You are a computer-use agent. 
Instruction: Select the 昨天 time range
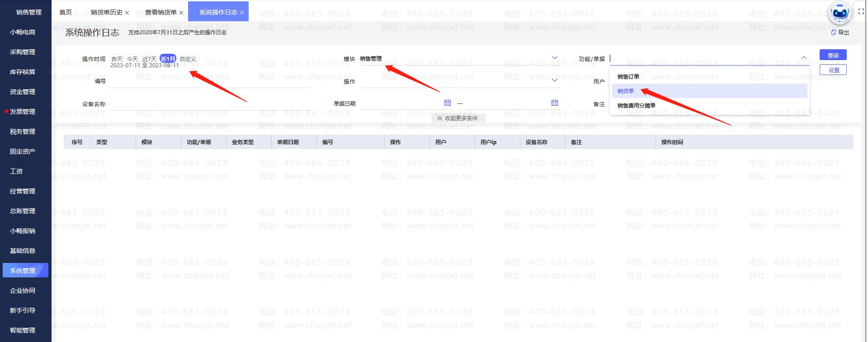point(117,59)
